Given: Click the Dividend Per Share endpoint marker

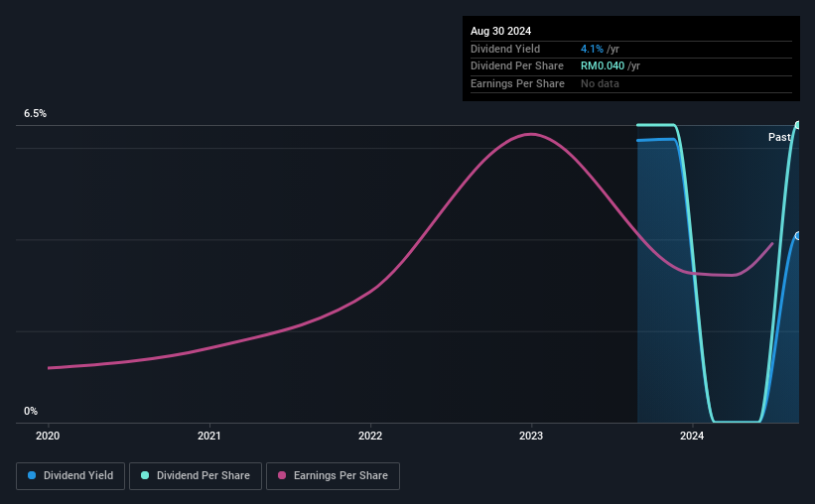Looking at the screenshot, I should 797,125.
